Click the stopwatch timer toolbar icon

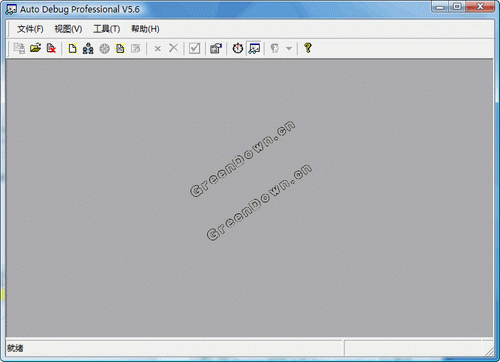238,48
